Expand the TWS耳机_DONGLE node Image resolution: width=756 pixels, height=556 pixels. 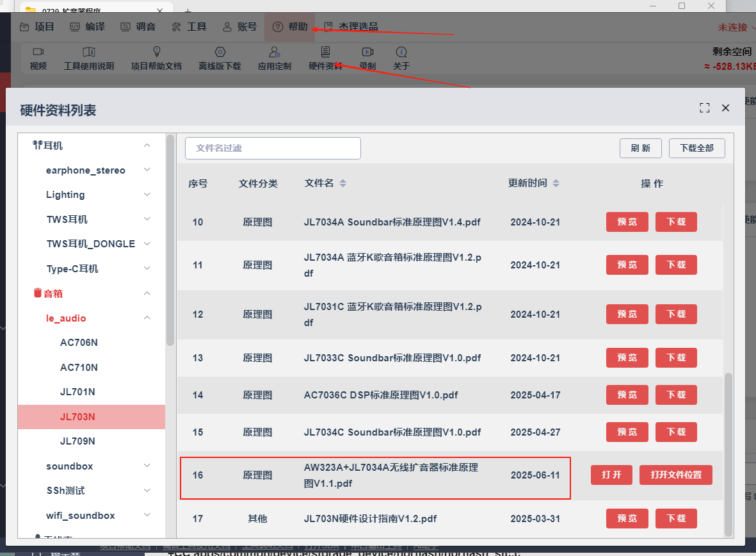[147, 244]
